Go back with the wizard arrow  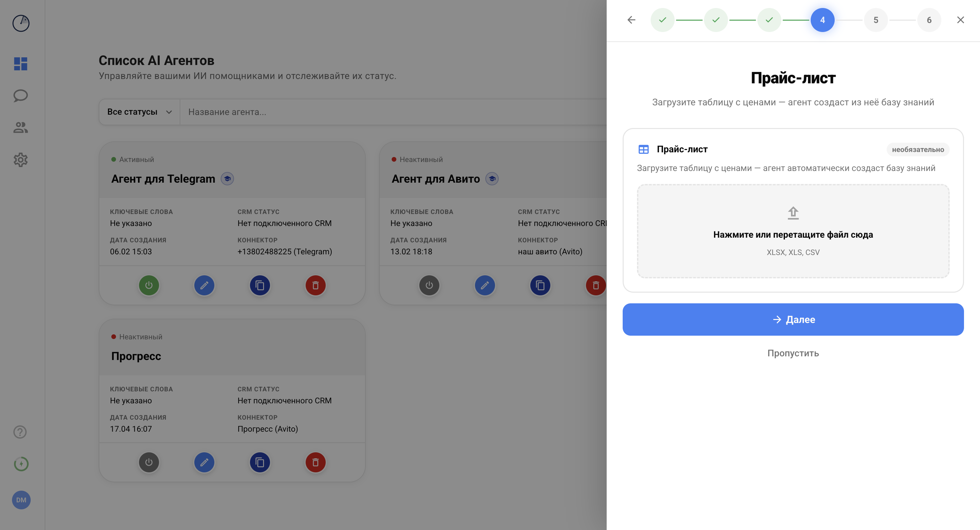click(631, 20)
